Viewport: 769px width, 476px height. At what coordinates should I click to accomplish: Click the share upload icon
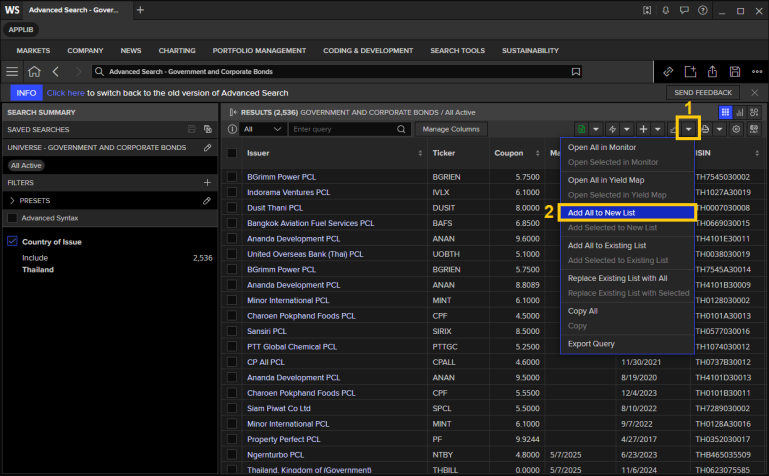coord(712,72)
